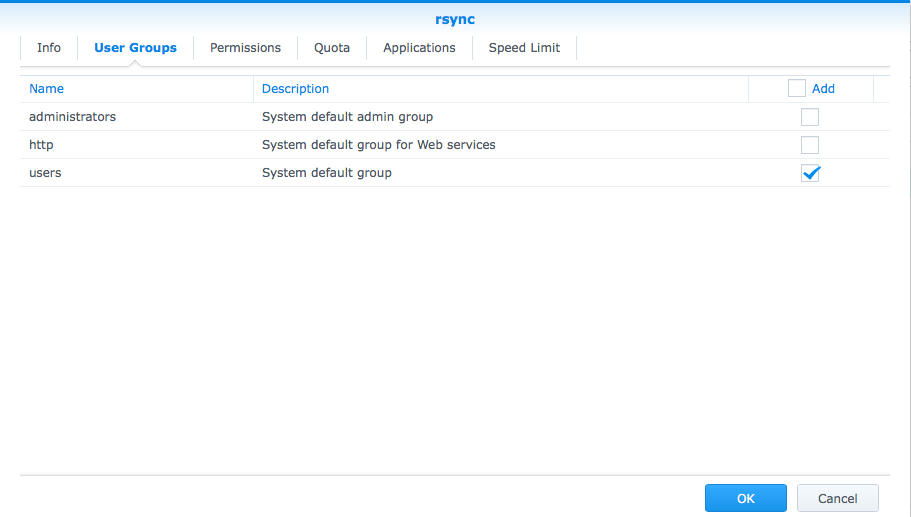Select the http group name
This screenshot has width=911, height=517.
pyautogui.click(x=41, y=145)
